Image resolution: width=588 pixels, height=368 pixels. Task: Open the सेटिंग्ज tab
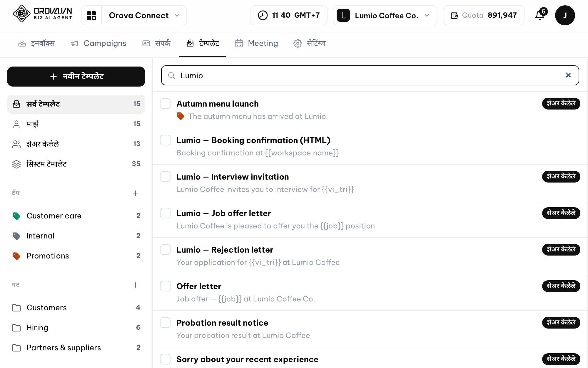310,43
